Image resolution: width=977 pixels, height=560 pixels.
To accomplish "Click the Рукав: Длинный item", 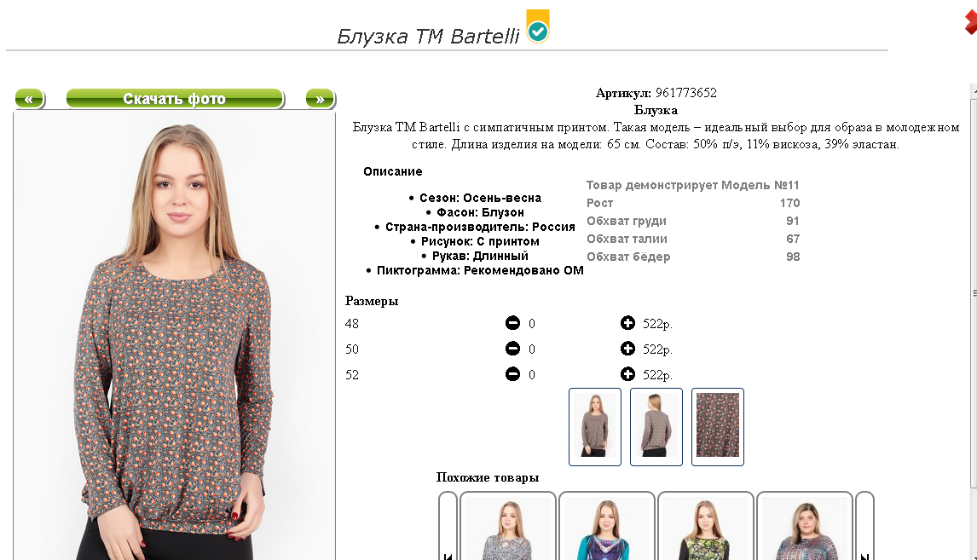I will pos(480,256).
